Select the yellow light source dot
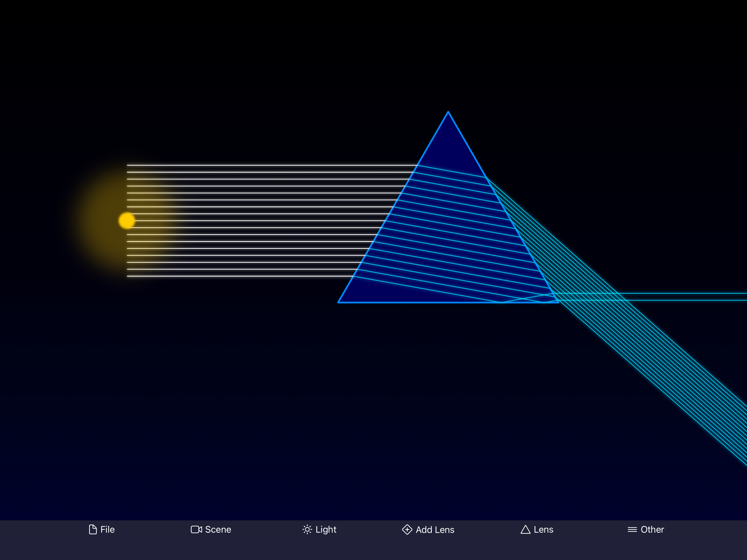 127,221
